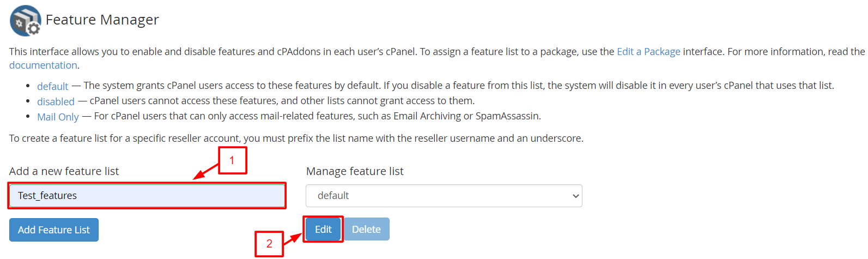The width and height of the screenshot is (868, 259).
Task: Click the Feature Manager page heading
Action: click(102, 20)
